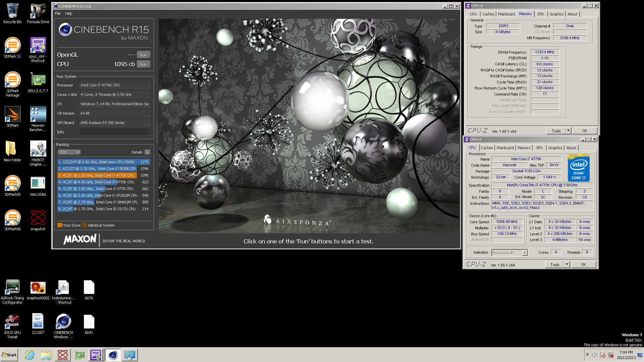This screenshot has height=362, width=644.
Task: Launch hwbotprime Shortcut icon
Action: [63, 292]
